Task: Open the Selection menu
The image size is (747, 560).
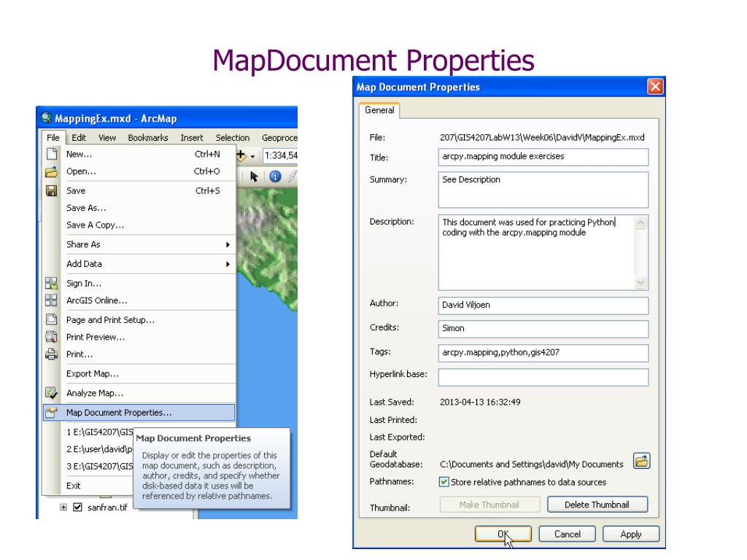Action: coord(233,138)
